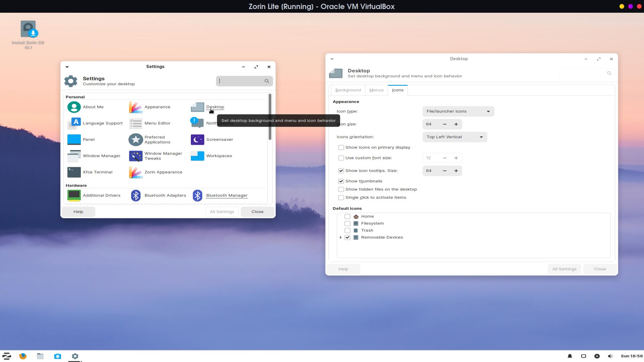644x362 pixels.
Task: Open Bluetooth Manager application
Action: coord(227,195)
